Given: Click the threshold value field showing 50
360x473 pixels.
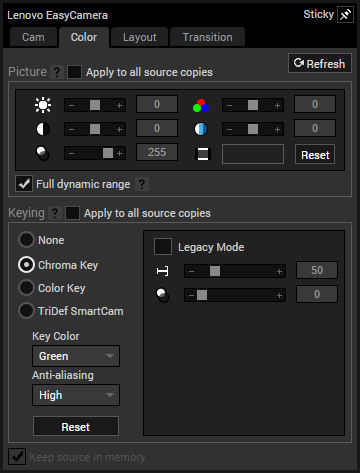Looking at the screenshot, I should [x=317, y=270].
